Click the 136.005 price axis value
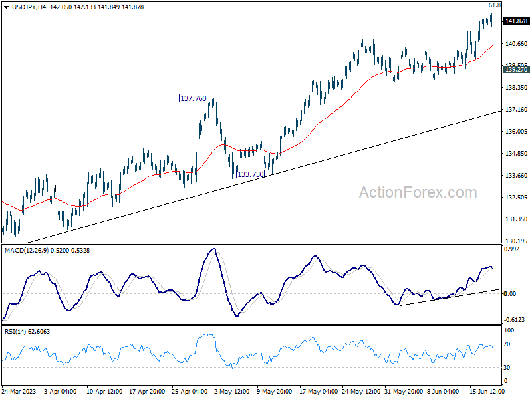Screen dimensions: 532x399 point(517,131)
